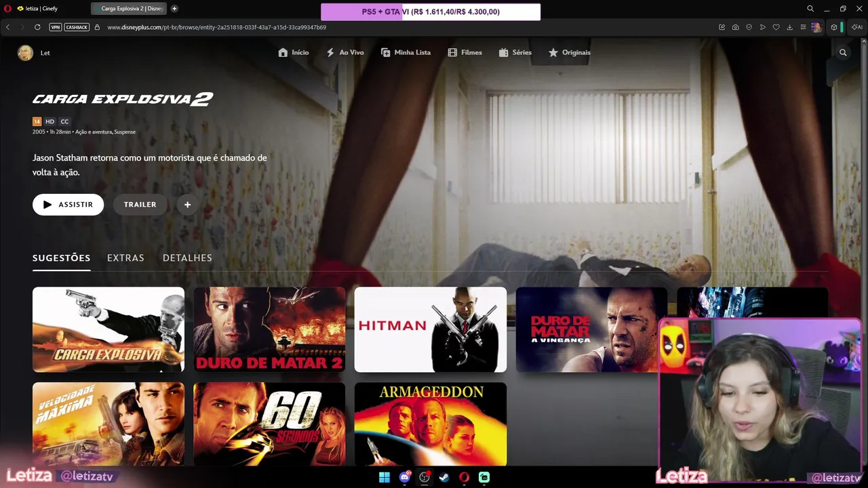Open the browser tab search magnifier

810,9
